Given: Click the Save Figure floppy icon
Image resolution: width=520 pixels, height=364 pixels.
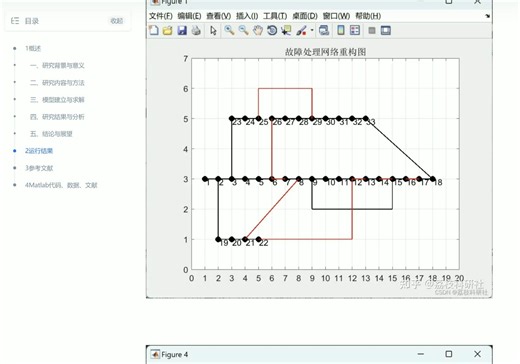Looking at the screenshot, I should (x=182, y=31).
